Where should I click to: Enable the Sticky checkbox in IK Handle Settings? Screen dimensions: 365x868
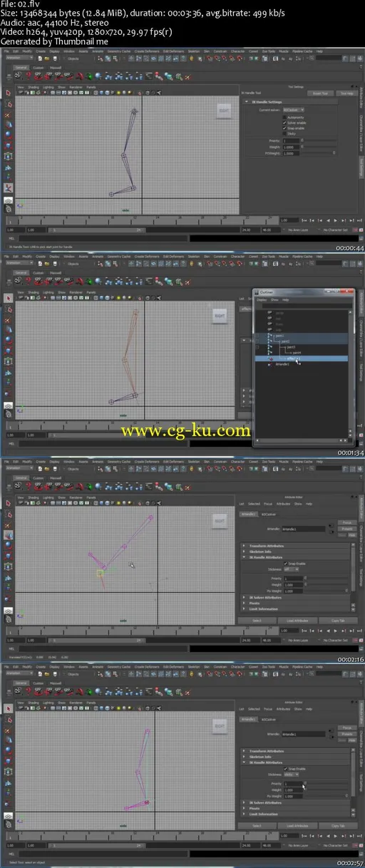click(284, 133)
